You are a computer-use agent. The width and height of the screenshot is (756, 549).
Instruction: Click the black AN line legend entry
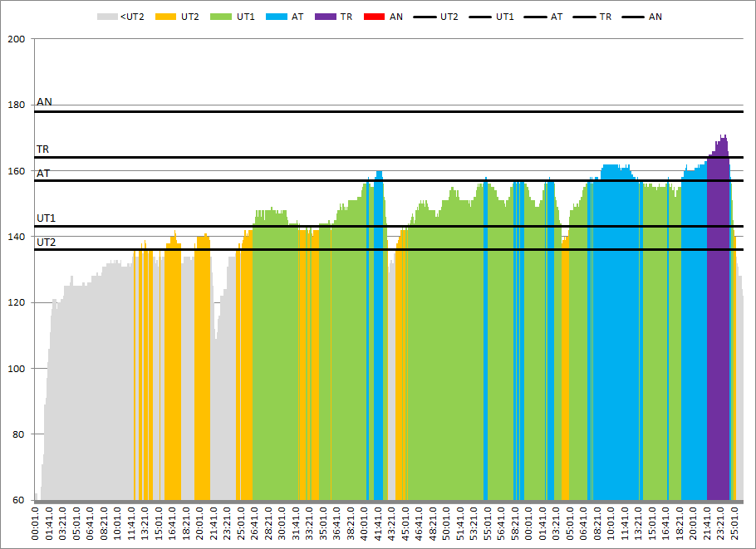[x=634, y=17]
